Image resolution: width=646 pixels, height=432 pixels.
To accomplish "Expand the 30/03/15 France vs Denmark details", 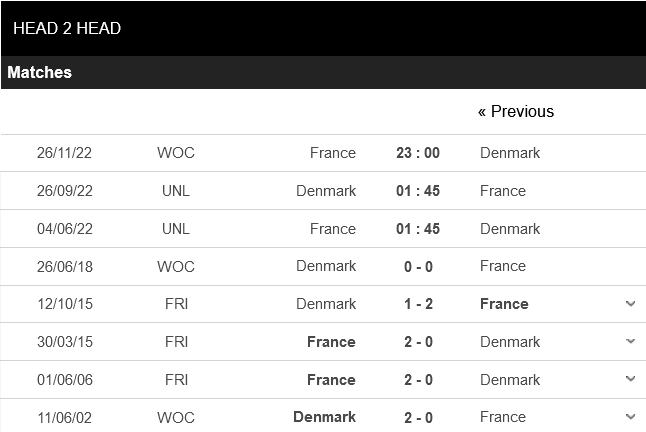I will (630, 342).
